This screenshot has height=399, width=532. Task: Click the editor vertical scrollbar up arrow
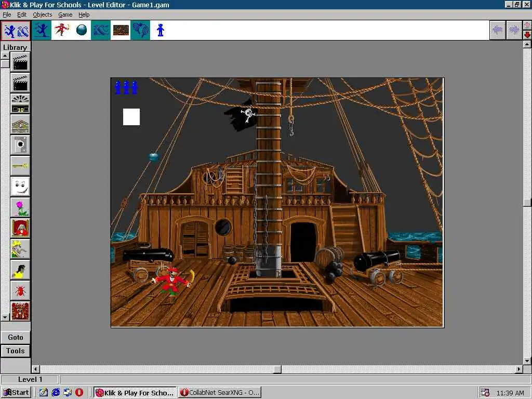(x=527, y=44)
